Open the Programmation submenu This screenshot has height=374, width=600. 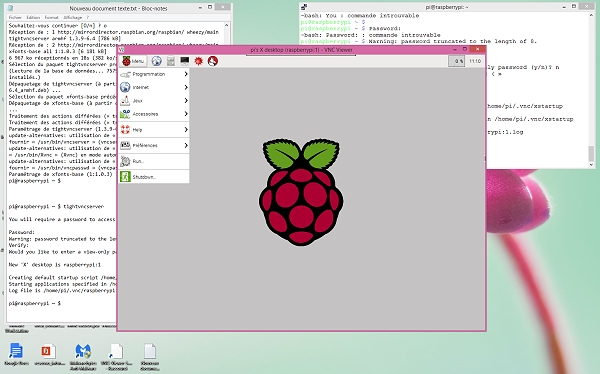[154, 74]
